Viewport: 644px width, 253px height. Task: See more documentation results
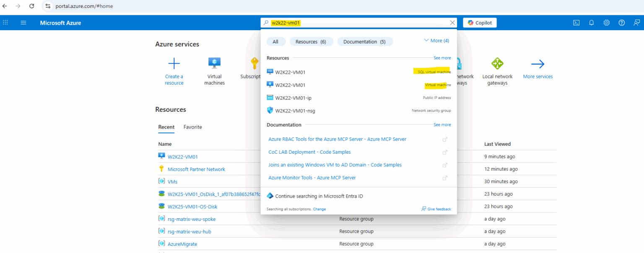point(442,124)
